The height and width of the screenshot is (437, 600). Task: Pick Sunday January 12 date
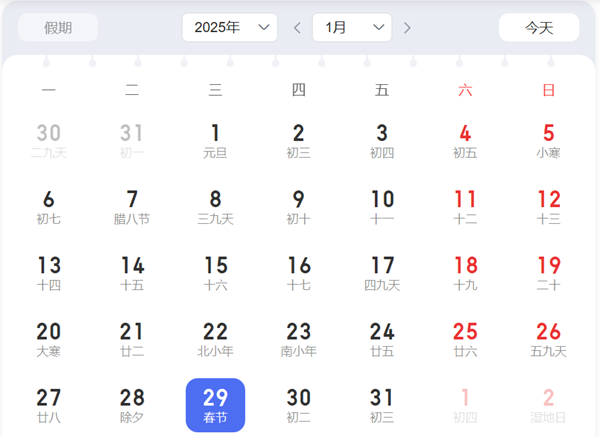pyautogui.click(x=548, y=207)
